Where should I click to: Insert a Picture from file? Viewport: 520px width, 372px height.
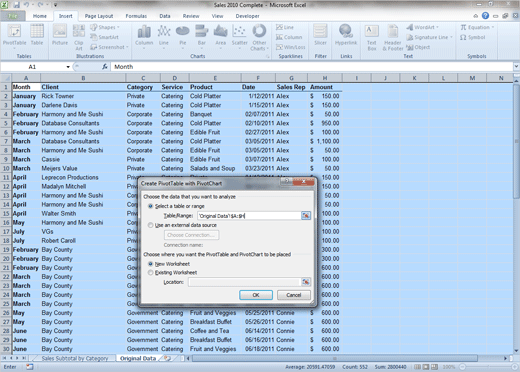(60, 35)
